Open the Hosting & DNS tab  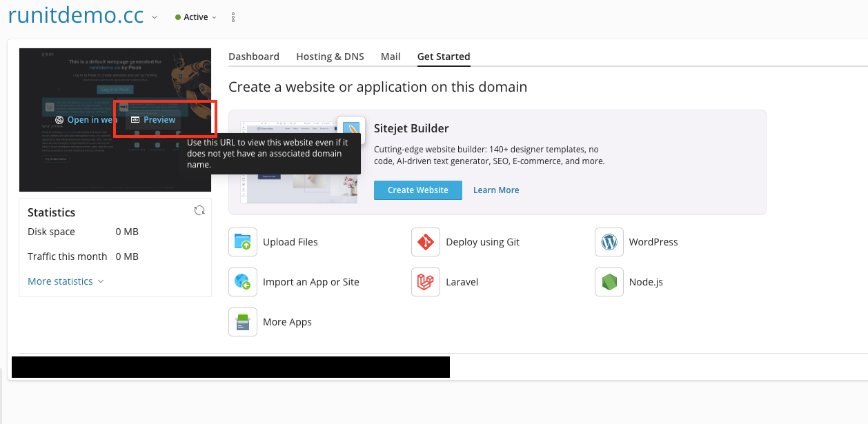click(330, 57)
